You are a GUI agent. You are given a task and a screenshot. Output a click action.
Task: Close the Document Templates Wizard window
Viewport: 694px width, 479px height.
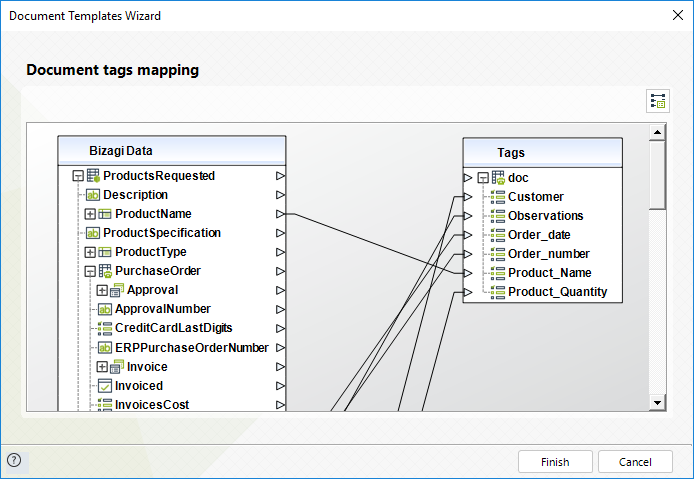click(678, 15)
